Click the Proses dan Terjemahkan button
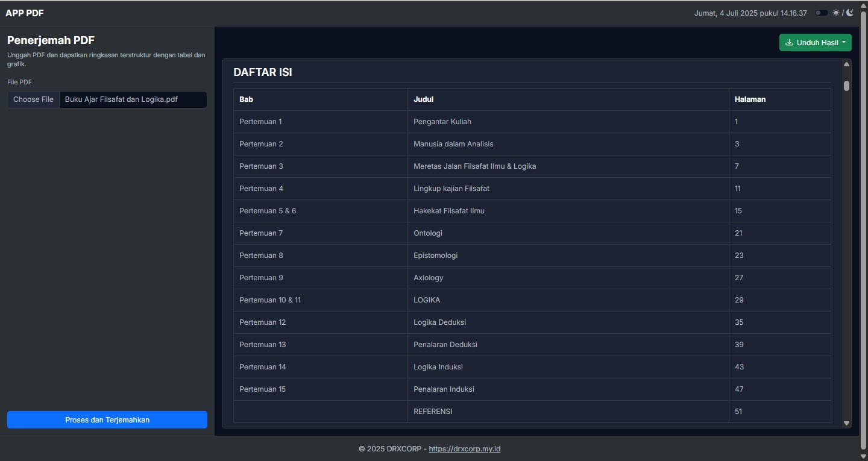Image resolution: width=868 pixels, height=461 pixels. [107, 419]
